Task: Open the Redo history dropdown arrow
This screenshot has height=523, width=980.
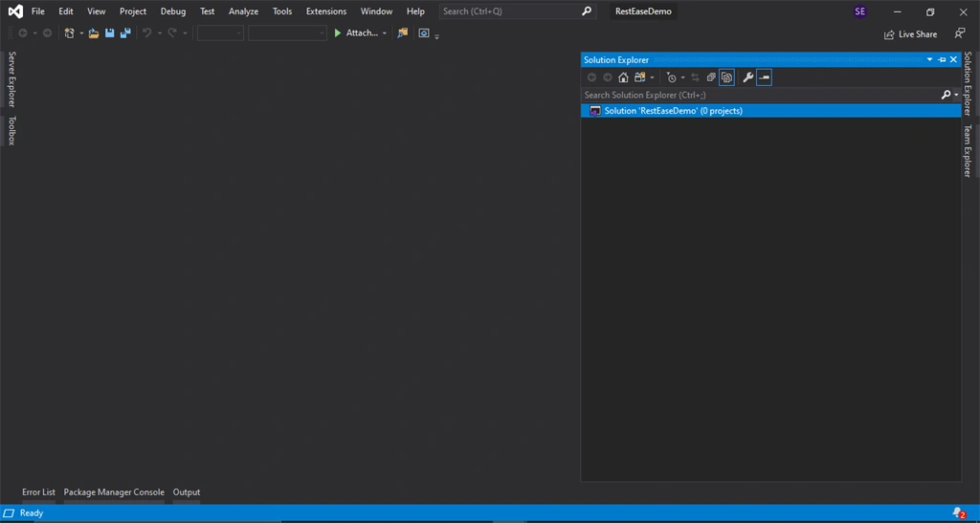Action: coord(185,33)
